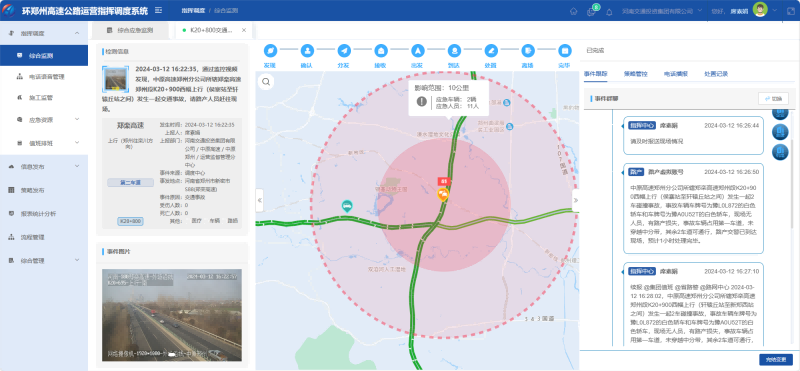Click the blue button at the bottom right
800x371 pixels.
click(776, 359)
